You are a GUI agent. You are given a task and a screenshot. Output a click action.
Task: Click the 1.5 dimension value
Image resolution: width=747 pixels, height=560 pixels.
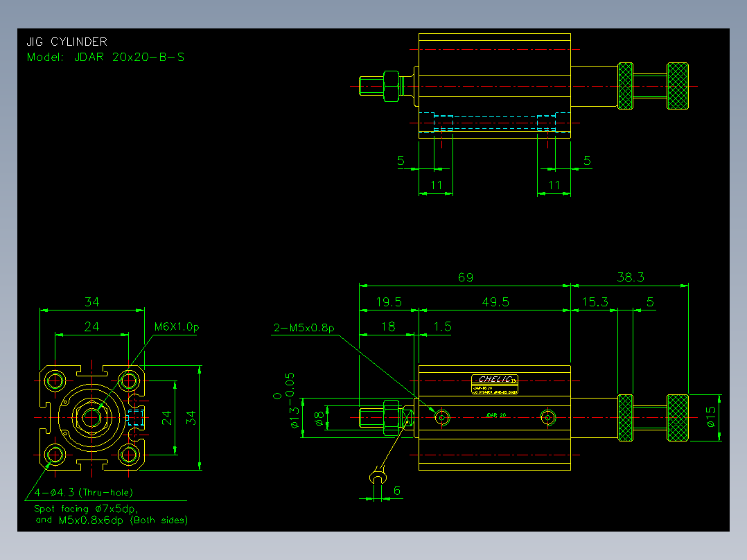tap(443, 326)
